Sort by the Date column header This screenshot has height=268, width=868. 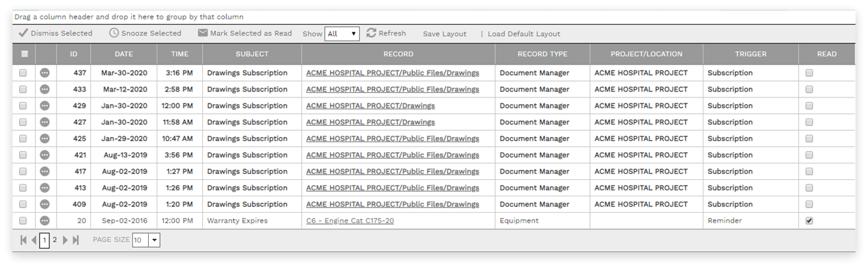coord(124,54)
